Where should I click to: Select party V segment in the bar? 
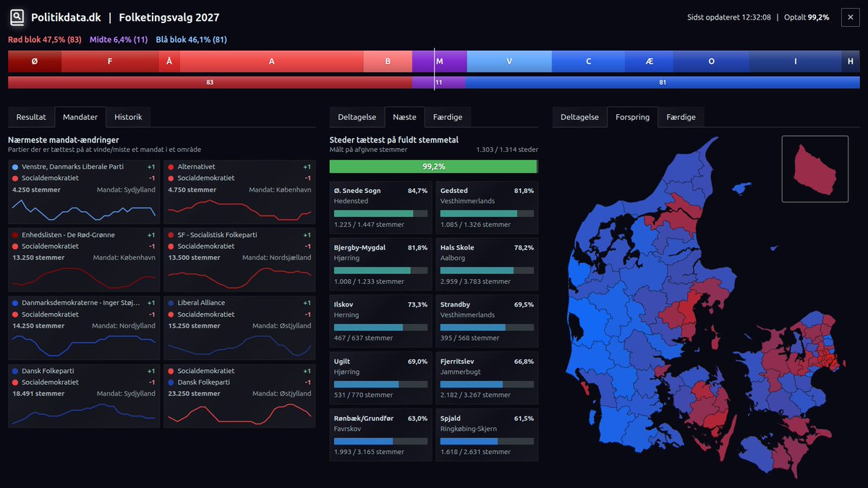coord(509,61)
